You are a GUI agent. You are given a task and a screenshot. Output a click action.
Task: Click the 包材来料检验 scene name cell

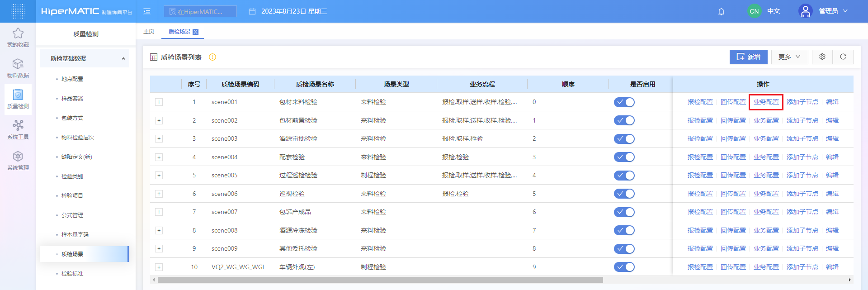tap(298, 102)
